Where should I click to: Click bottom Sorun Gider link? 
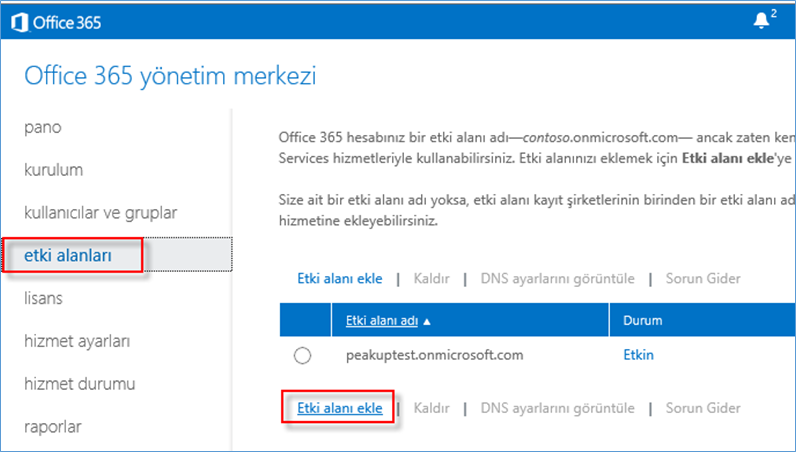[703, 408]
